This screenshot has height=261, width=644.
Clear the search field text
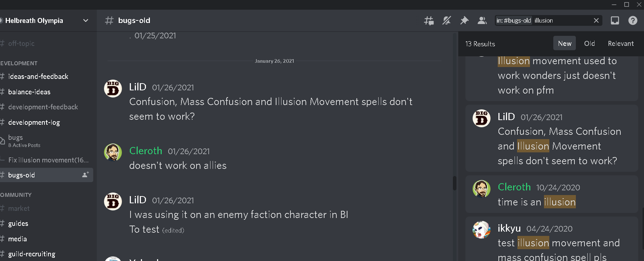(x=596, y=21)
